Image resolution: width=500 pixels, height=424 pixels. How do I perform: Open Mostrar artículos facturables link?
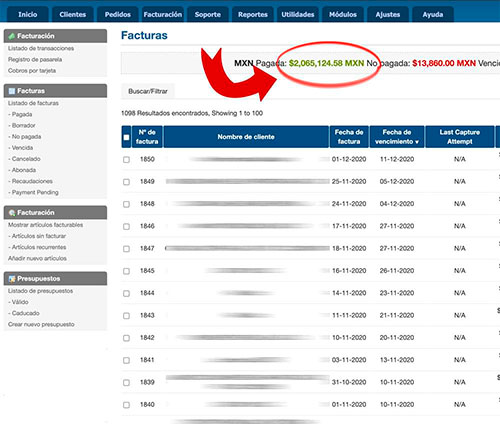pos(46,225)
